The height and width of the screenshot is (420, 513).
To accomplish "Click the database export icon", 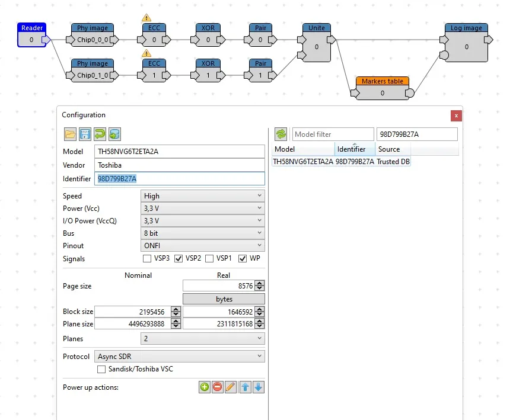I will tap(115, 134).
